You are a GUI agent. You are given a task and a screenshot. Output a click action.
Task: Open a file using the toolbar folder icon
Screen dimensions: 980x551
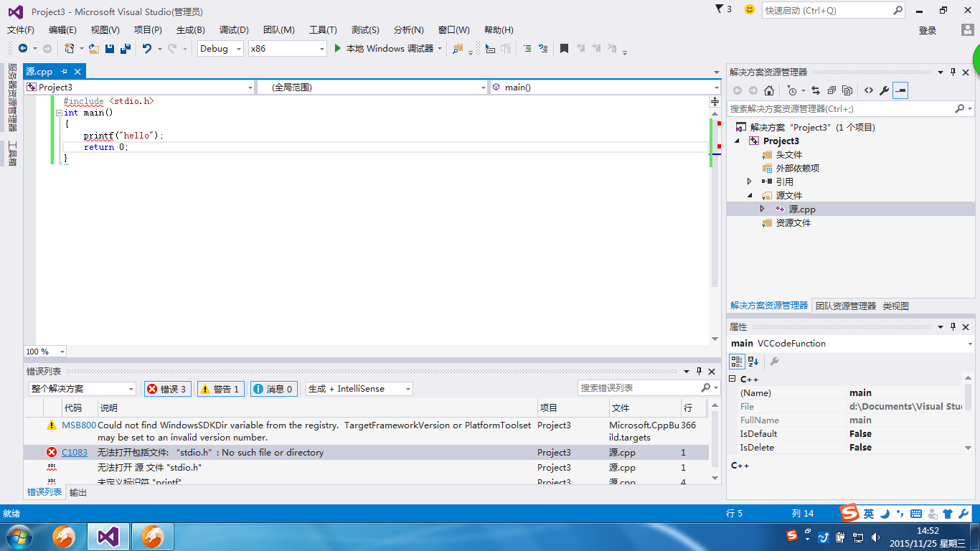(93, 48)
